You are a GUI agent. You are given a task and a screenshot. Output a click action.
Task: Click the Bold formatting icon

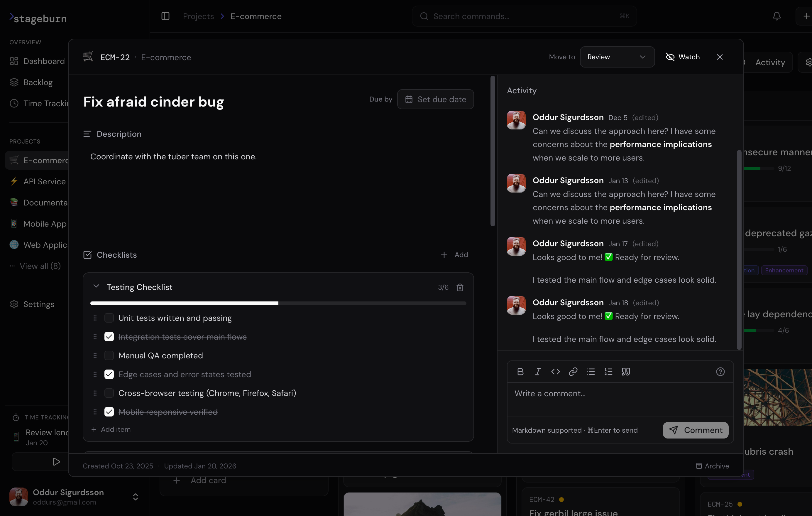pos(520,372)
